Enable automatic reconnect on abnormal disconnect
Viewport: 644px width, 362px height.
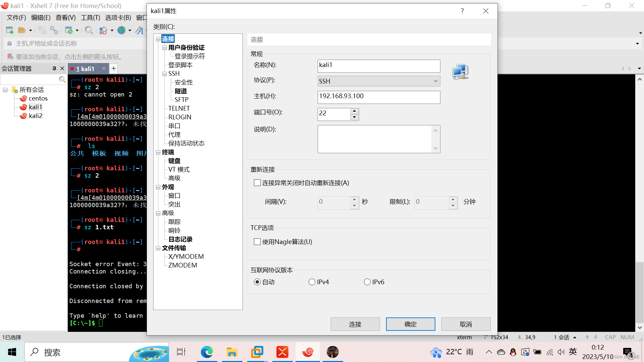pyautogui.click(x=257, y=183)
